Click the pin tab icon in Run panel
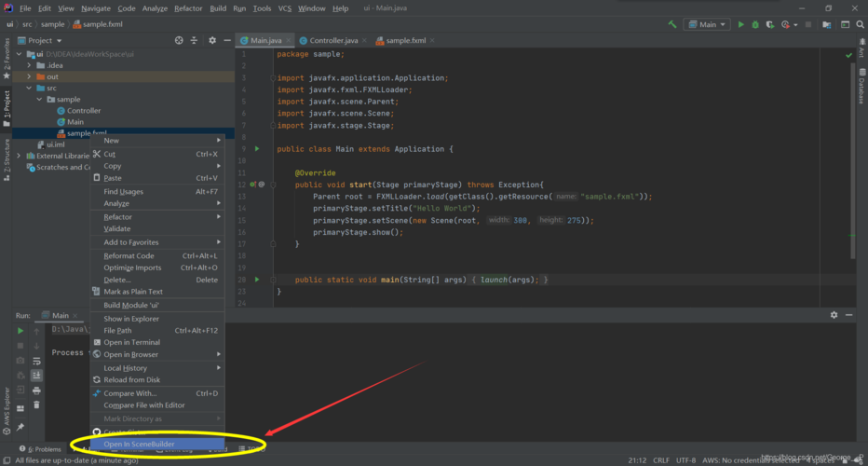This screenshot has height=466, width=868. [20, 427]
